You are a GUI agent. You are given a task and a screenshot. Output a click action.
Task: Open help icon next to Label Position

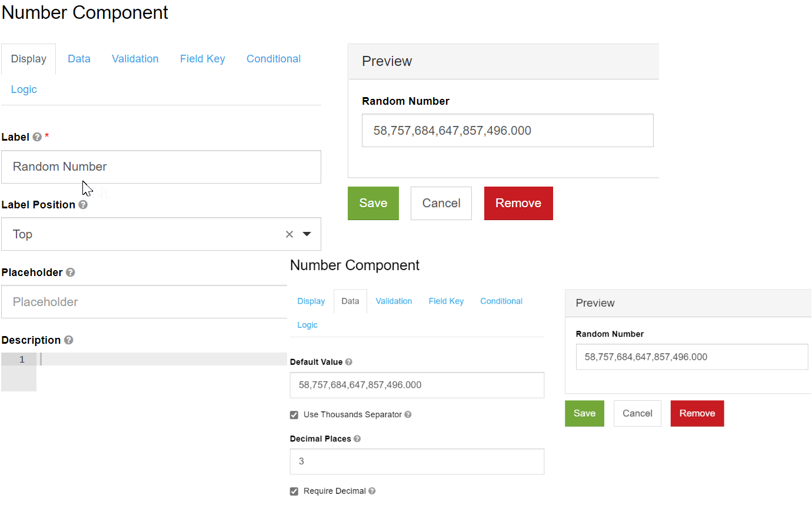(x=83, y=205)
